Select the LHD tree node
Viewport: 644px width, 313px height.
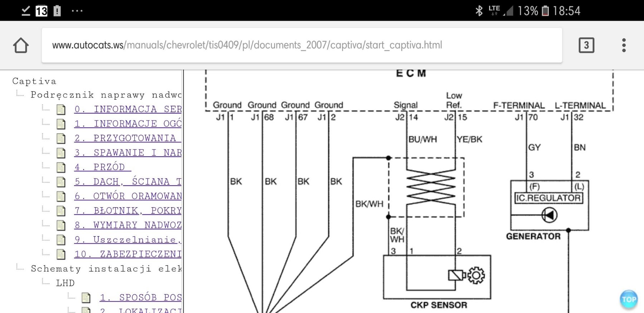[x=65, y=283]
